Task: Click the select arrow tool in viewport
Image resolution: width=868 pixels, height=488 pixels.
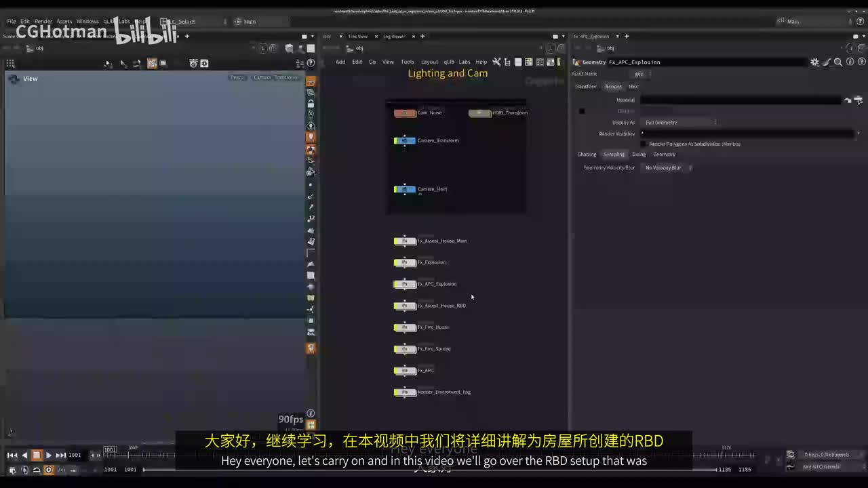Action: [x=107, y=63]
